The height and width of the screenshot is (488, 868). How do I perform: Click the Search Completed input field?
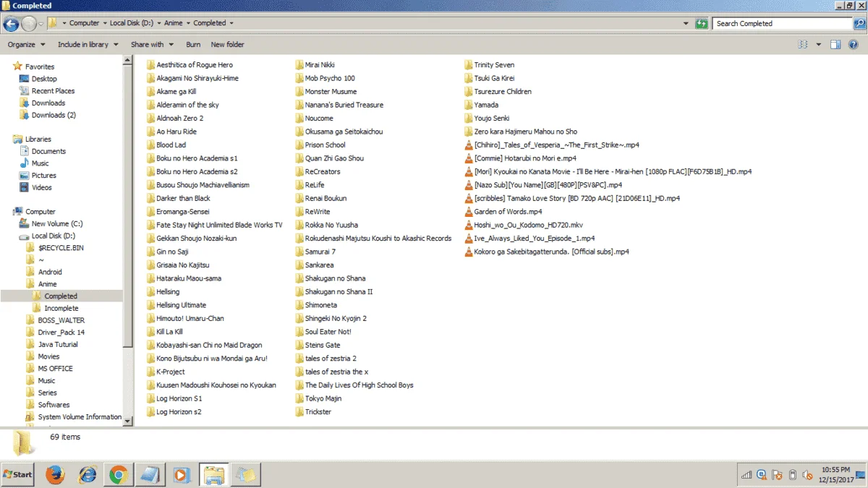(783, 23)
